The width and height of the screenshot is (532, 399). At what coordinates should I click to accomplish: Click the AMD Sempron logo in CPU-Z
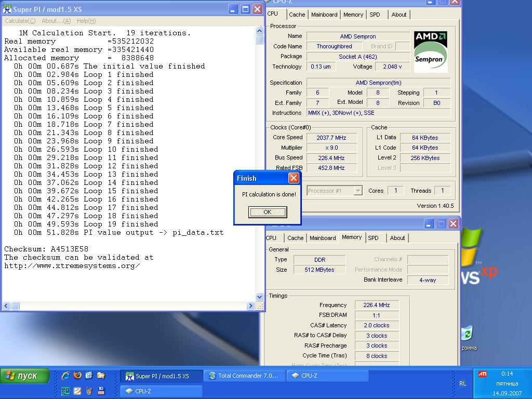(x=431, y=51)
